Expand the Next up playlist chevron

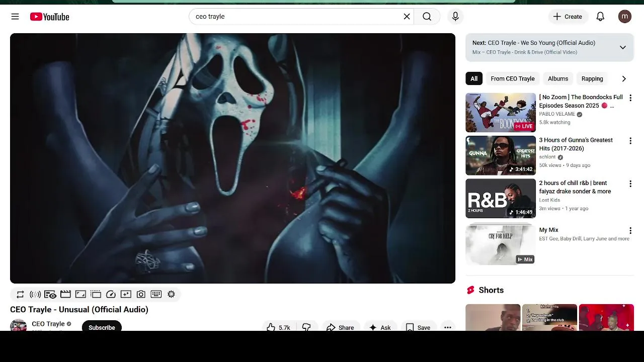click(622, 47)
